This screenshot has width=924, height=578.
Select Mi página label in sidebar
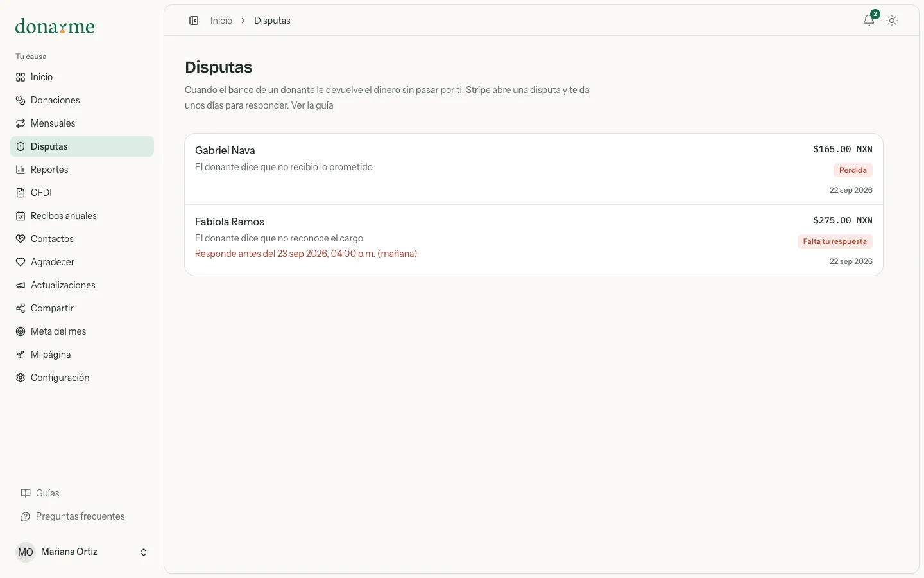coord(51,355)
